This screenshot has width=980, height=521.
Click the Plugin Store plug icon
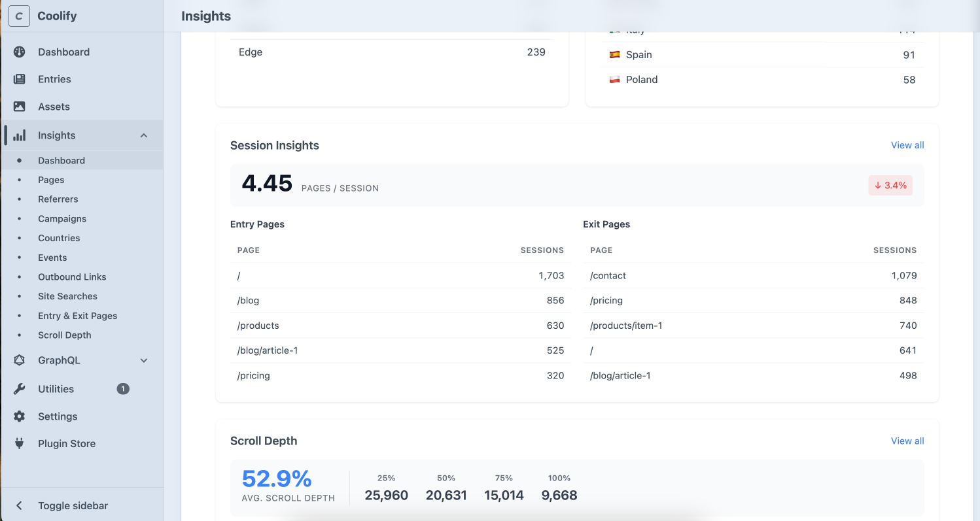tap(19, 443)
